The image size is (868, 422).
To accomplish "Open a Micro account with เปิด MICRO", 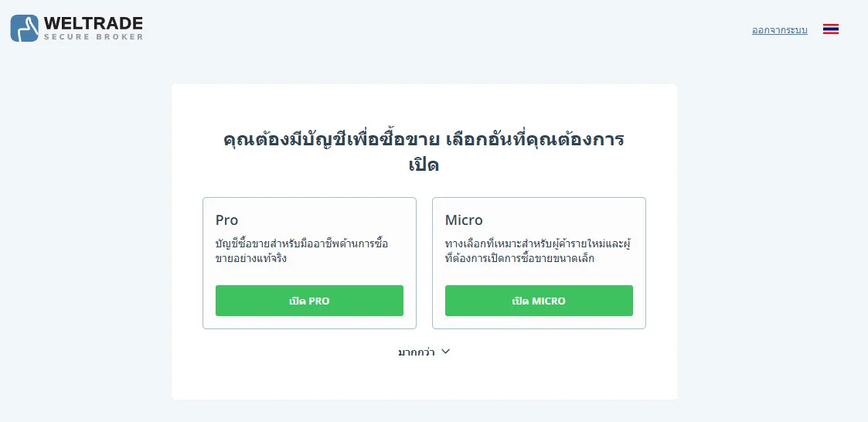I will [539, 301].
